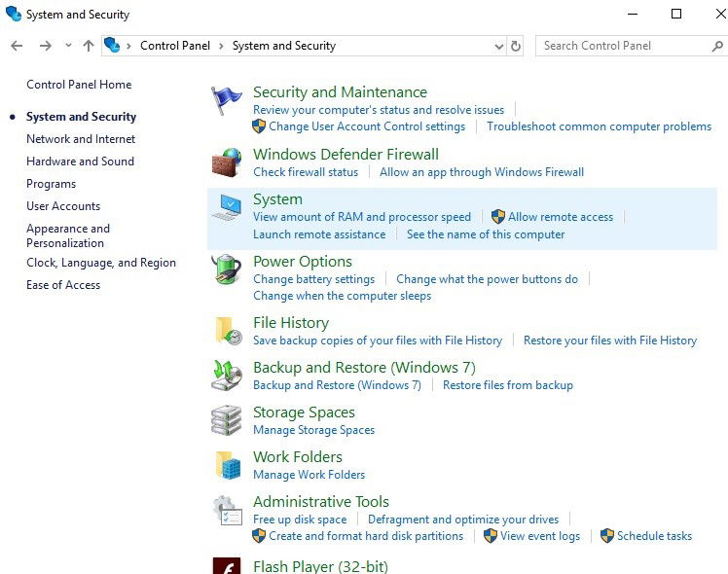
Task: Click the shield icon beside Create and format partitions
Action: click(x=259, y=535)
